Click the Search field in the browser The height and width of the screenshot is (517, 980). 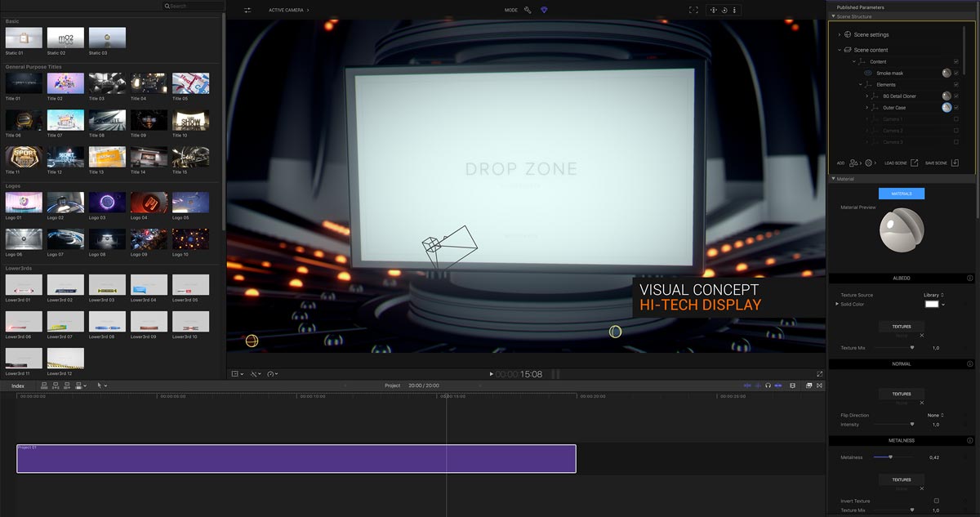193,6
